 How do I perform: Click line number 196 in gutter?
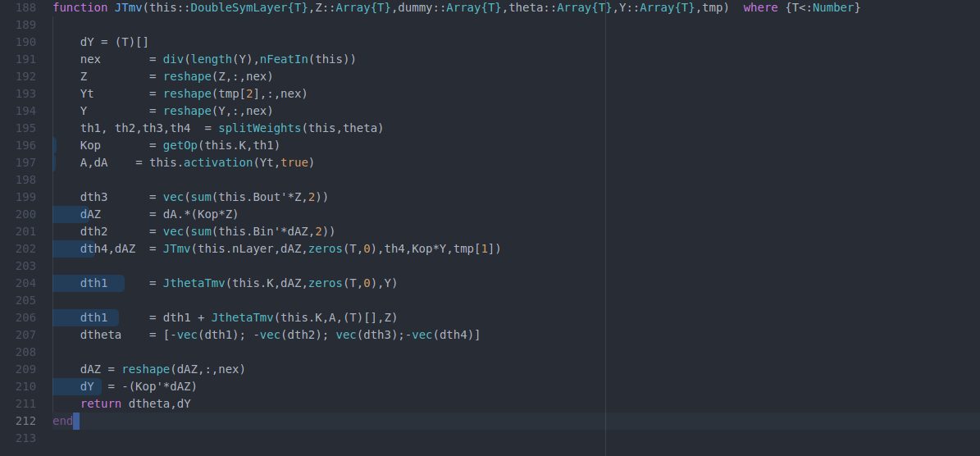click(x=25, y=145)
